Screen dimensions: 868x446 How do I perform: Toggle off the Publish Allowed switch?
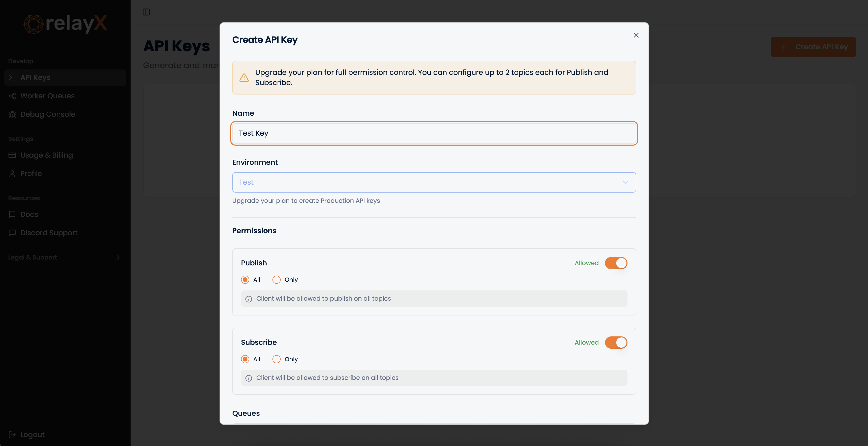616,263
